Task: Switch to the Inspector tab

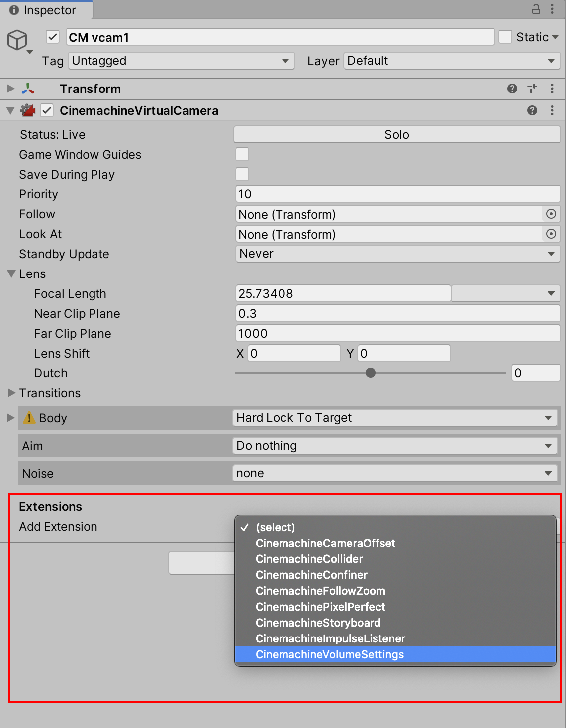Action: click(x=46, y=10)
